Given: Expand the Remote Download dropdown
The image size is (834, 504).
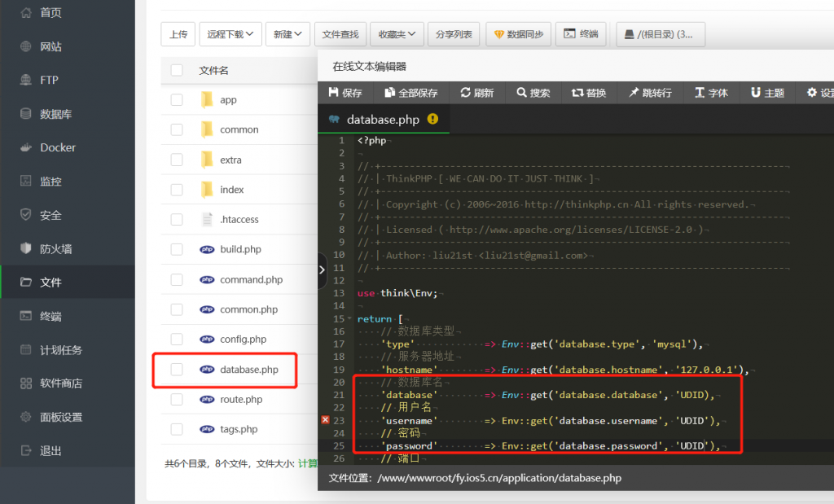Looking at the screenshot, I should tap(230, 34).
